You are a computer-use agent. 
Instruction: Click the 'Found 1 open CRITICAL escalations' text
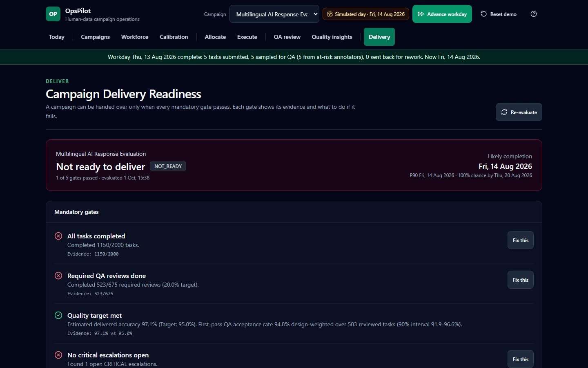coord(112,364)
